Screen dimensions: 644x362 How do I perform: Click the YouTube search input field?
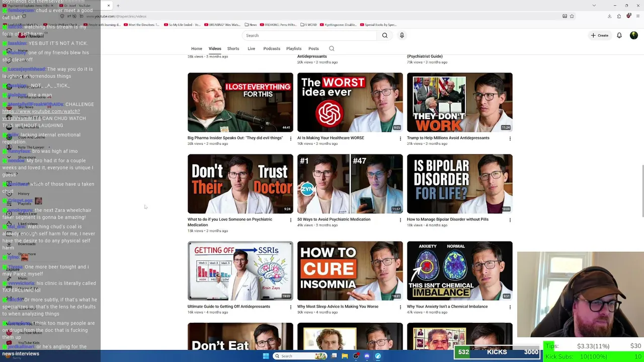coord(310,35)
